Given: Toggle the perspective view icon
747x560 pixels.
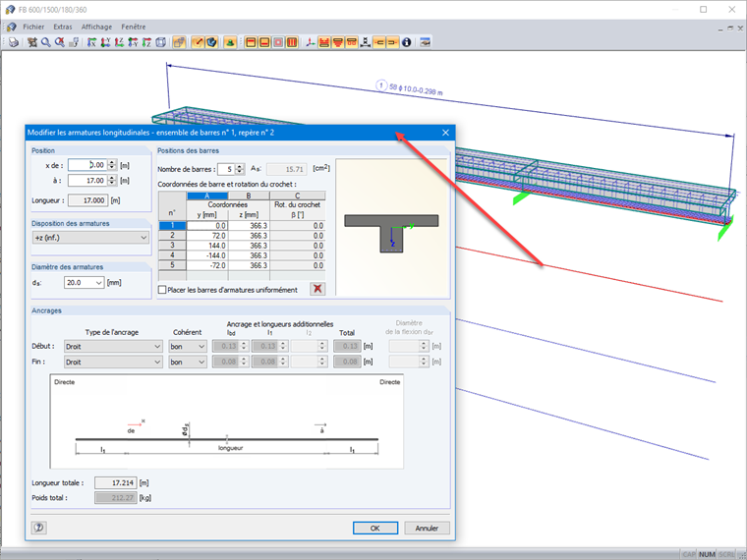Looking at the screenshot, I should (179, 42).
